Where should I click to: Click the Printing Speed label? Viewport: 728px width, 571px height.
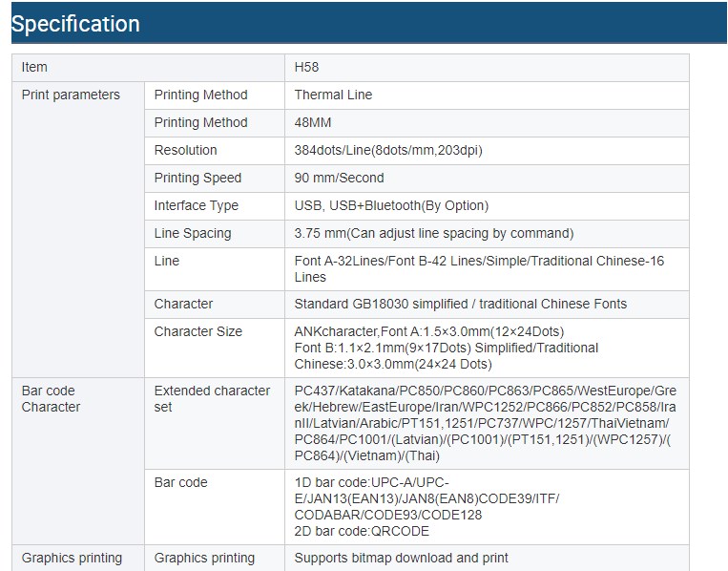click(x=198, y=178)
